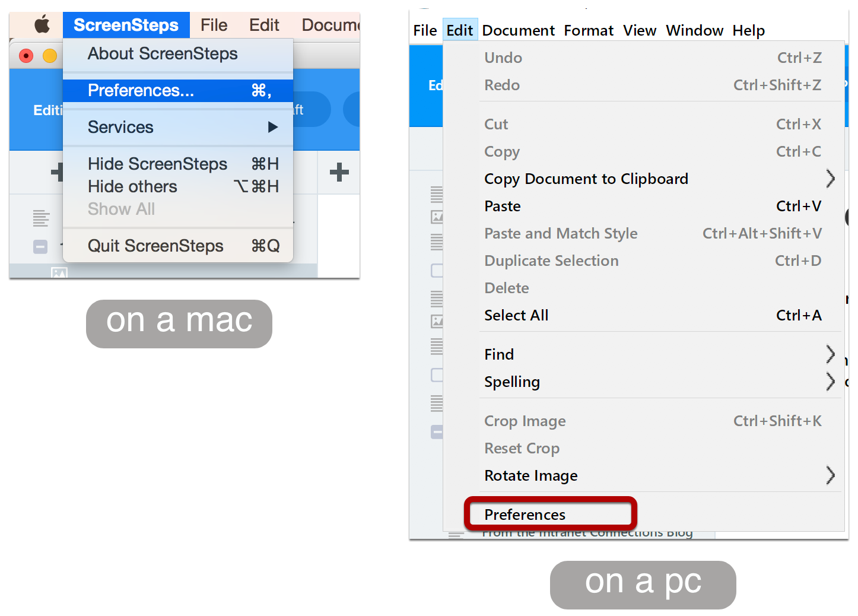This screenshot has width=858, height=616.
Task: Open the Edit menu on Mac menu bar
Action: (x=264, y=25)
